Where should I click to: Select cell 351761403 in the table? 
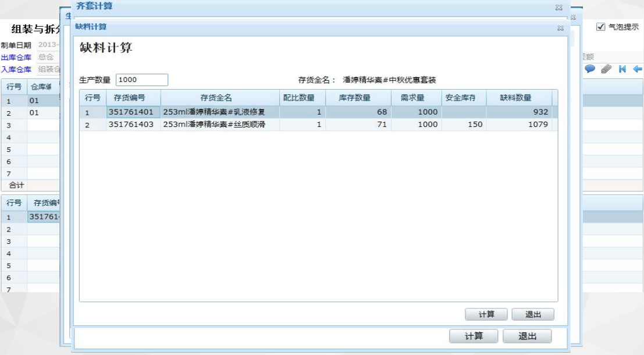point(133,125)
